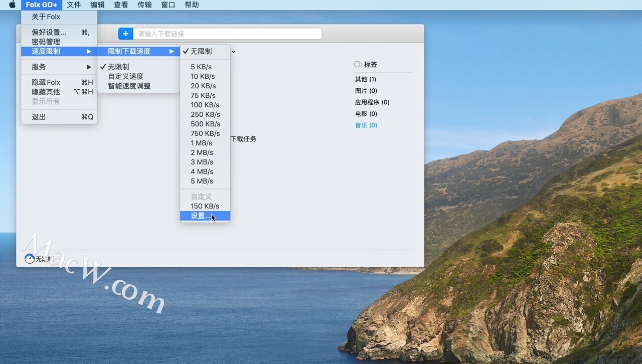
Task: Limit download speed to 250 KB/s
Action: click(x=205, y=114)
